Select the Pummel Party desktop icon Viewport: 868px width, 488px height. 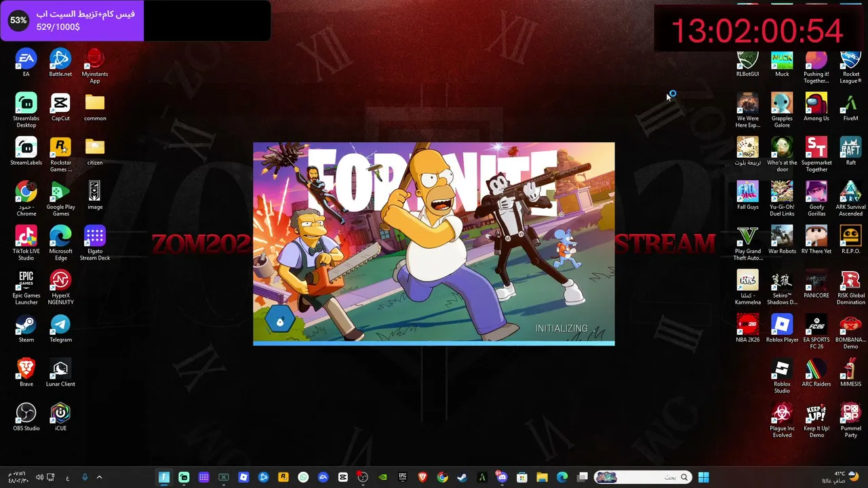point(850,420)
